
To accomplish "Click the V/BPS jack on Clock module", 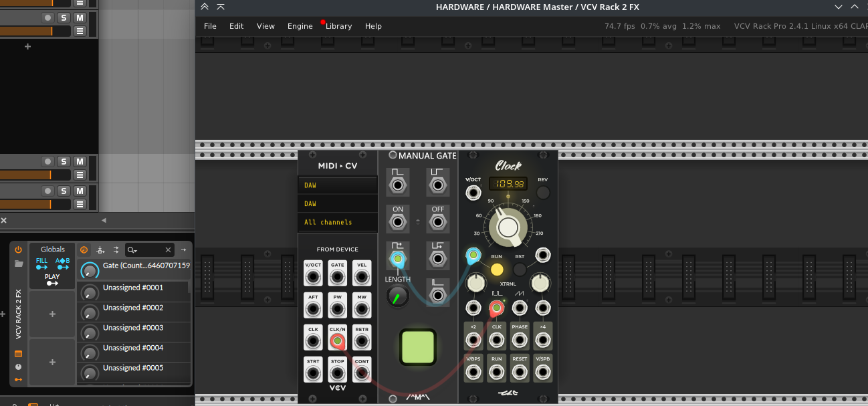I will [x=473, y=371].
